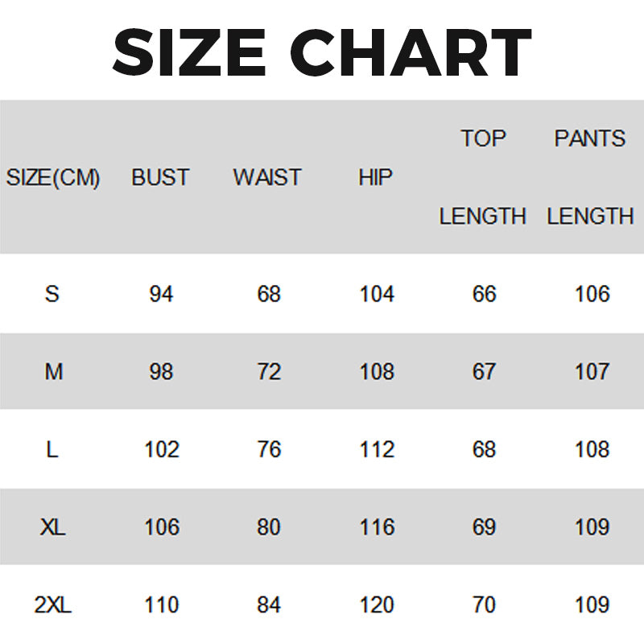644x644 pixels.
Task: Select top length 69 in XL row
Action: 485,527
